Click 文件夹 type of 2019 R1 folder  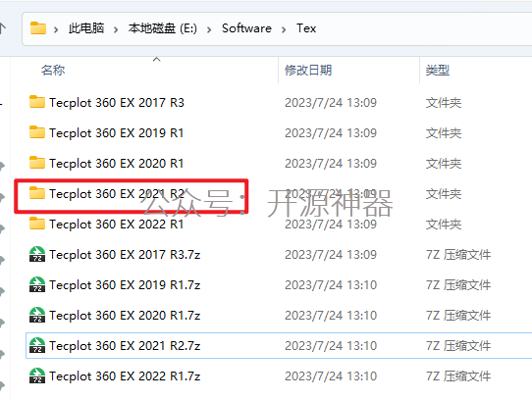[x=444, y=133]
